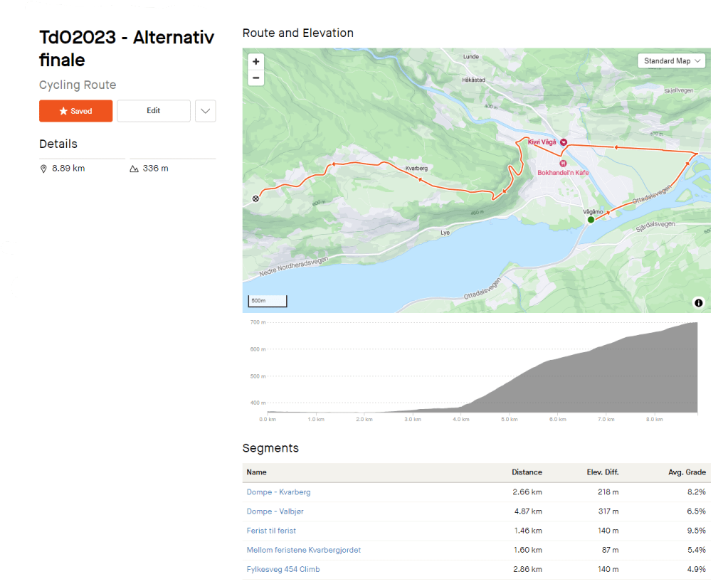
Task: Open the Standard Map style dropdown
Action: 671,61
